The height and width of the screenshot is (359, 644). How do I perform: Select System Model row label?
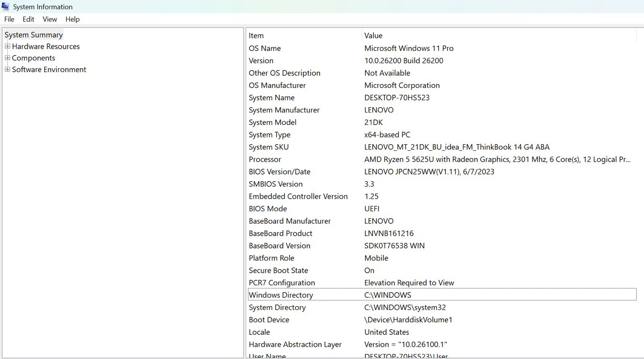pyautogui.click(x=272, y=122)
